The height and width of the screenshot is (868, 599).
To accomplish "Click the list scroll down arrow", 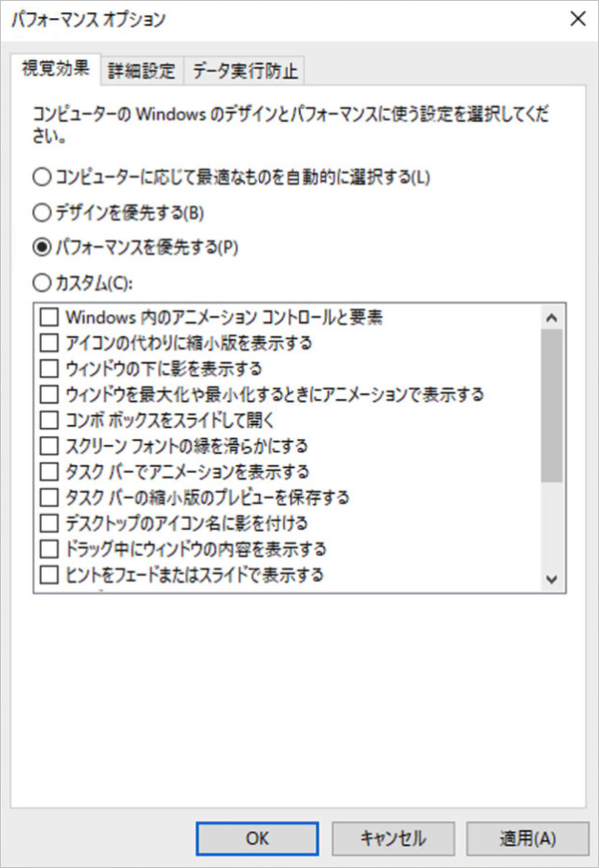I will 550,579.
